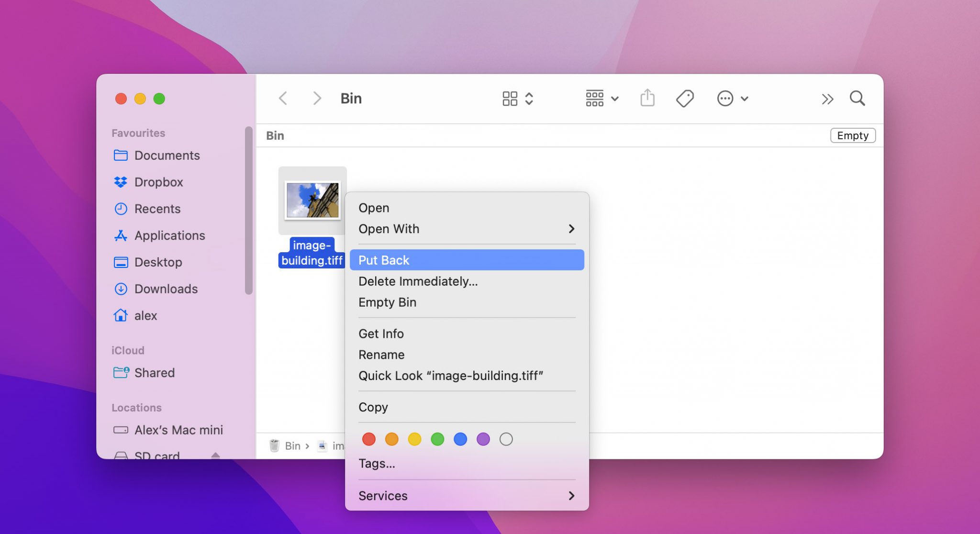Click the Recents clock icon
This screenshot has height=534, width=980.
point(121,209)
